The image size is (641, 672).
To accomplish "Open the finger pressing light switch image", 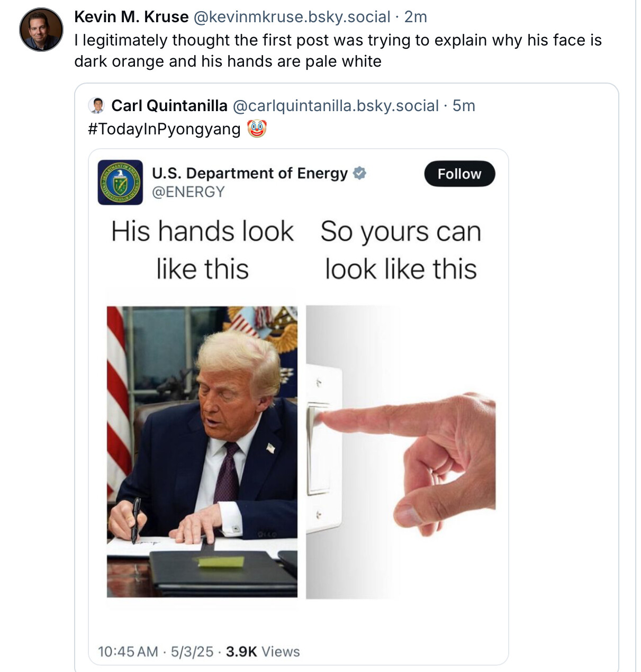I will (401, 451).
